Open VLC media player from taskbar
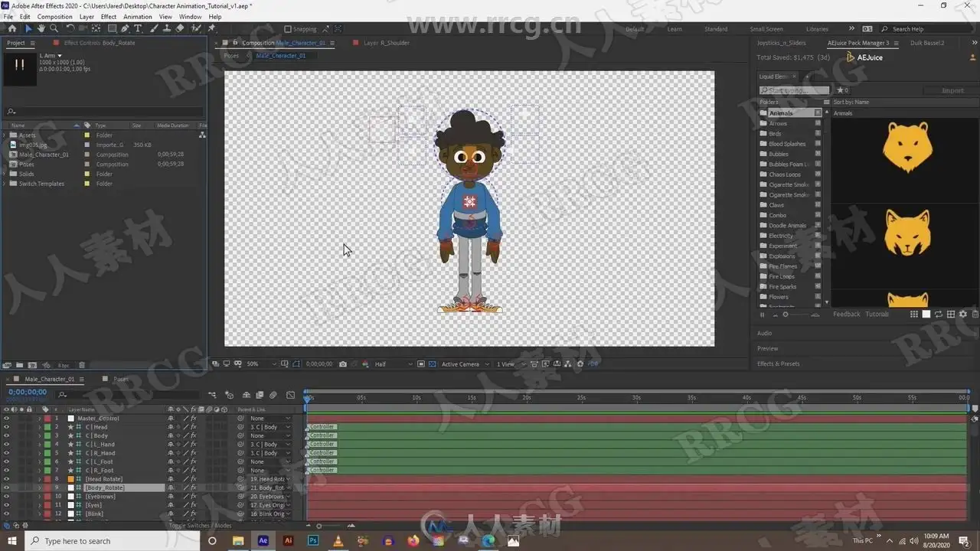Screen dimensions: 980x551 click(338, 540)
